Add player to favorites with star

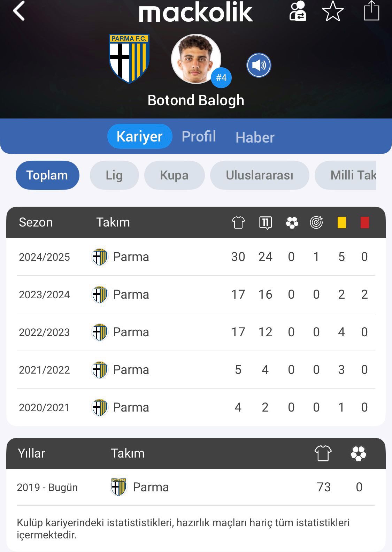[x=333, y=11]
